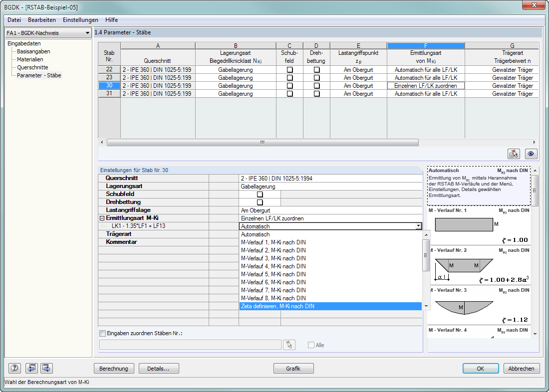The image size is (549, 392).
Task: Click the pick members cursor icon
Action: [289, 345]
